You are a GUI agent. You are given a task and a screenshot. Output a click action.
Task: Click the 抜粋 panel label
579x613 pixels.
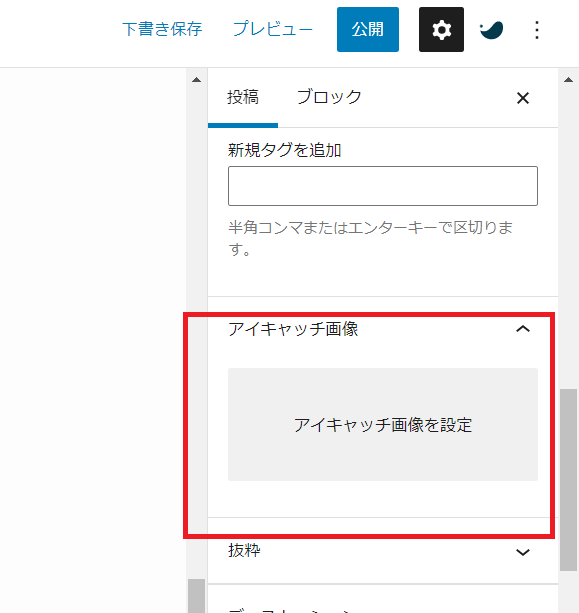click(244, 550)
